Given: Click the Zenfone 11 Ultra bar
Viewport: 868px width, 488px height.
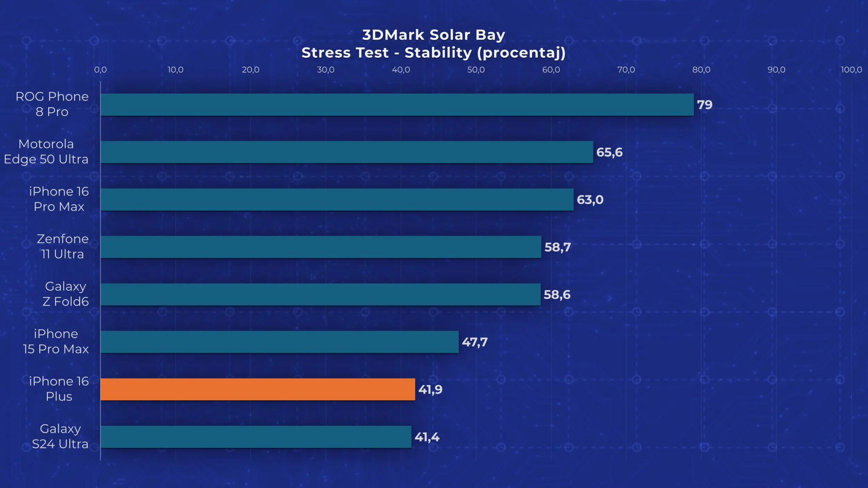Looking at the screenshot, I should click(321, 247).
